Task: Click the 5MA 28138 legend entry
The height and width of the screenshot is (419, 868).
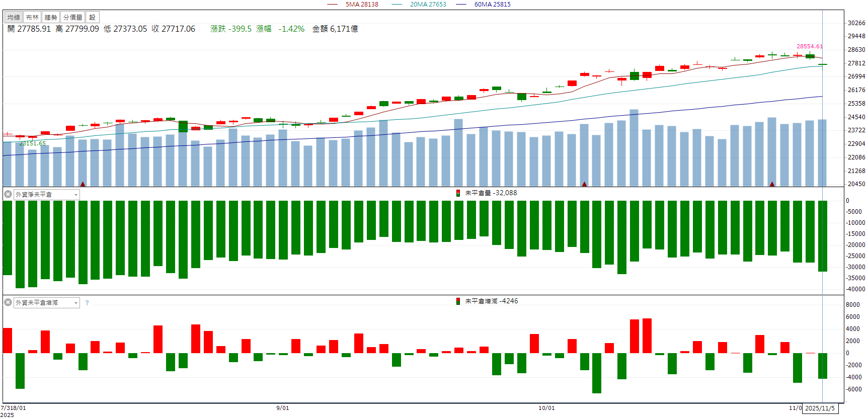Action: point(353,5)
